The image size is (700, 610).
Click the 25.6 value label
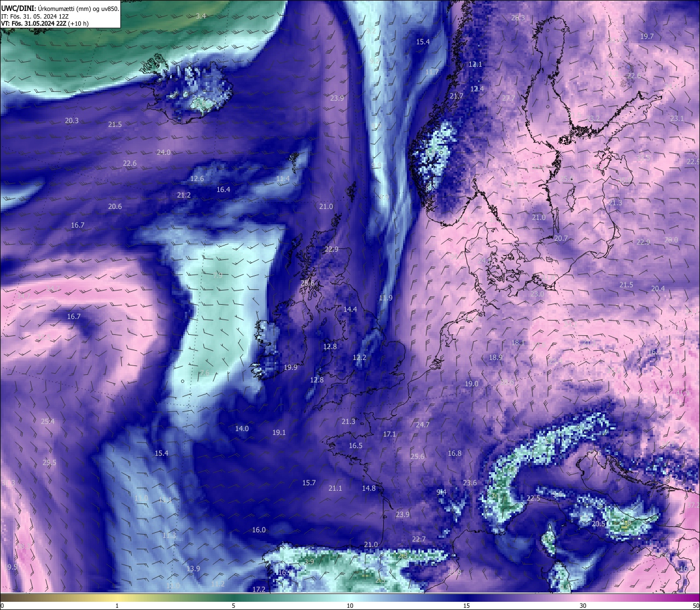417,457
